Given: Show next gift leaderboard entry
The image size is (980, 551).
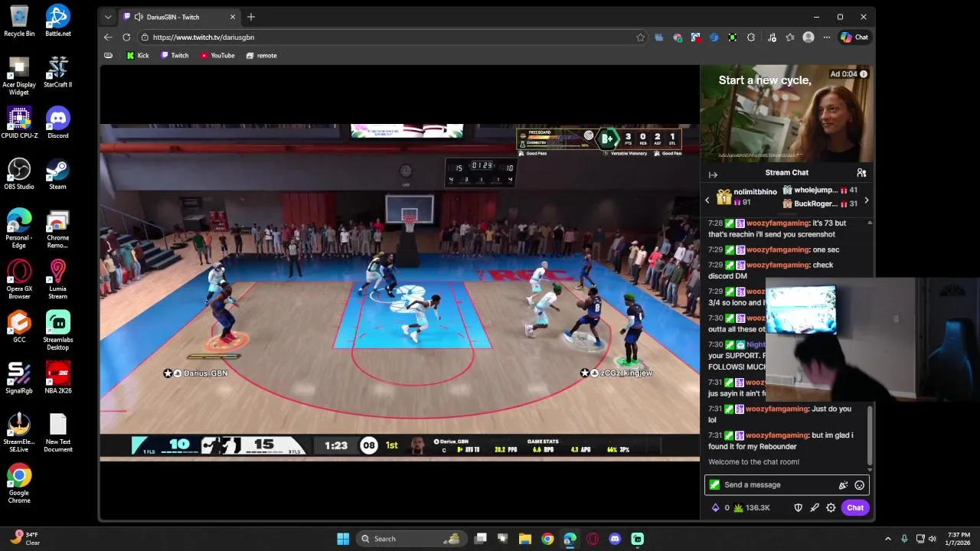Looking at the screenshot, I should pyautogui.click(x=866, y=201).
